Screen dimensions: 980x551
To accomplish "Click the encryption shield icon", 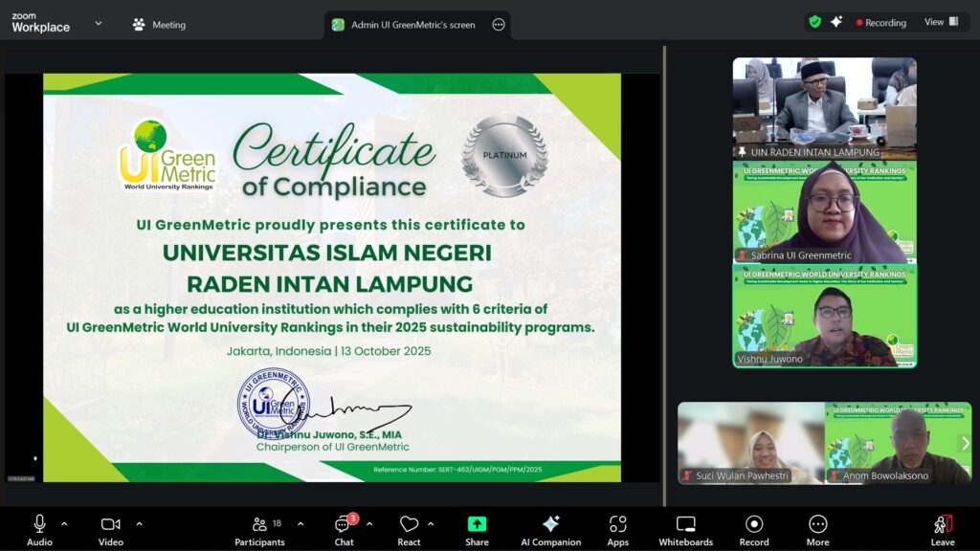I will coord(814,22).
